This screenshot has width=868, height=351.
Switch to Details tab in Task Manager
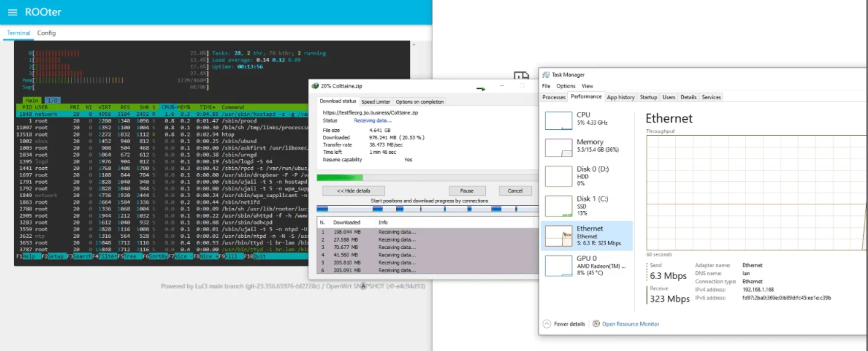tap(689, 97)
